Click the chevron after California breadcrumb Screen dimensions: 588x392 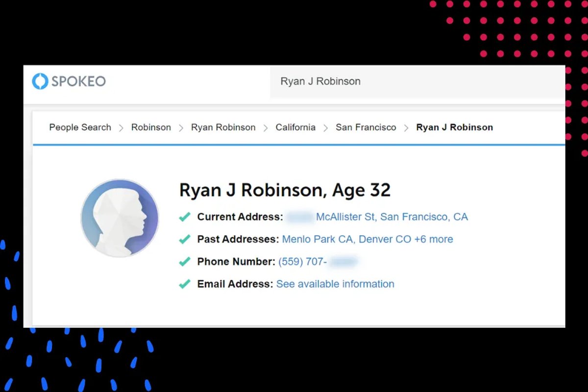pos(325,128)
